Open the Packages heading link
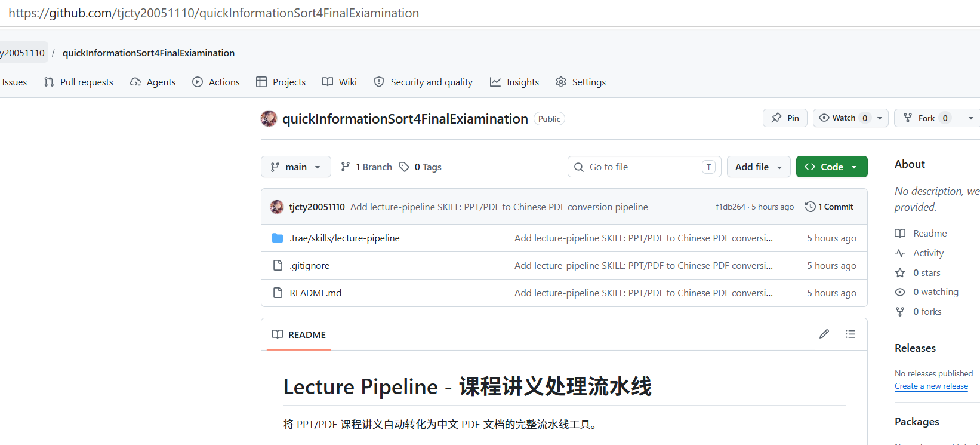This screenshot has height=445, width=980. coord(917,421)
